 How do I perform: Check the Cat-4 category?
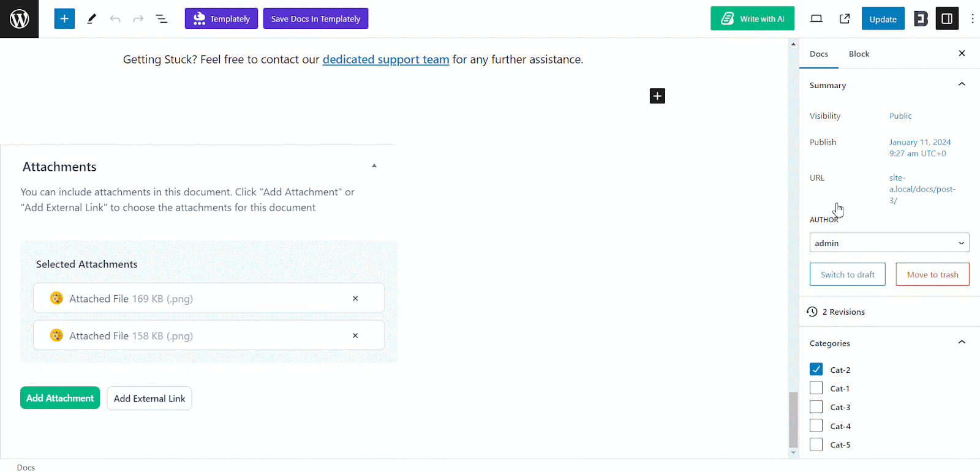[816, 425]
